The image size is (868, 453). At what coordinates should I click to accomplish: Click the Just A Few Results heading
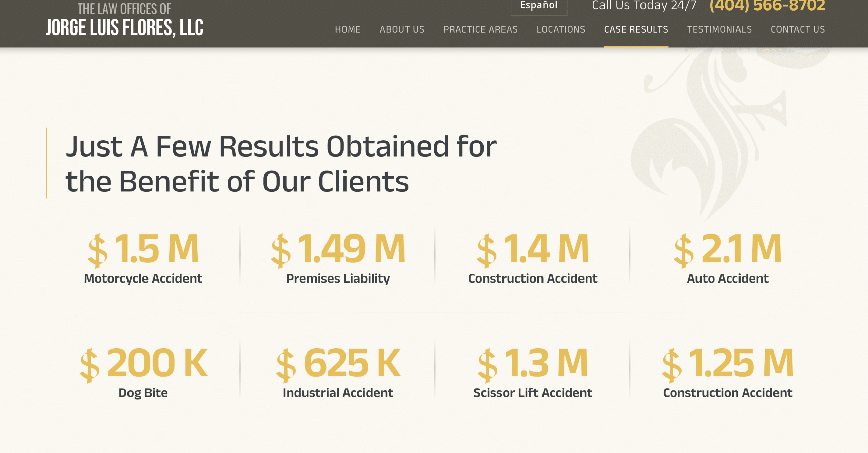click(x=281, y=163)
